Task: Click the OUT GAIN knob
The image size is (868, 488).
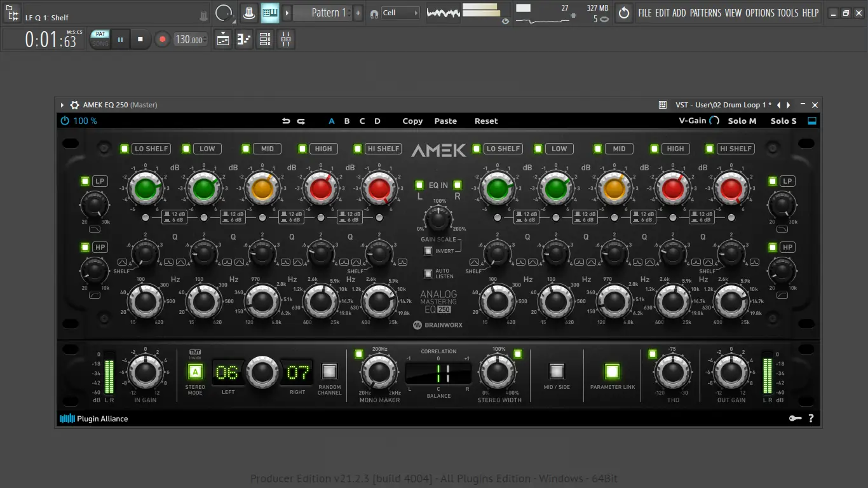Action: [x=731, y=372]
